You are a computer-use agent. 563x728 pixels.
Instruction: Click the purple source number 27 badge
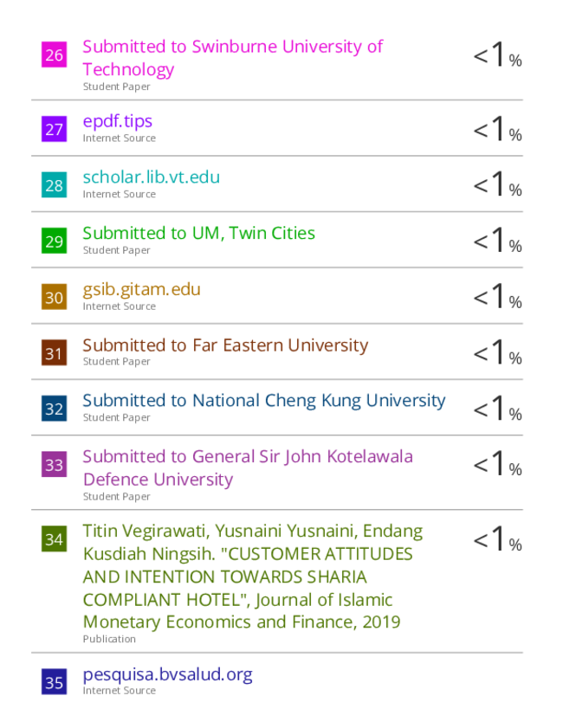click(54, 129)
